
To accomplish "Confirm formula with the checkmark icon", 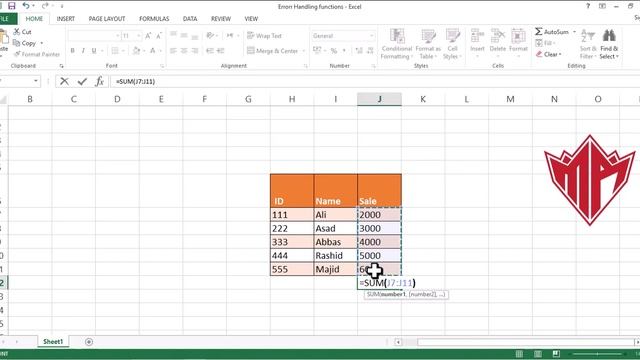I will coord(82,81).
